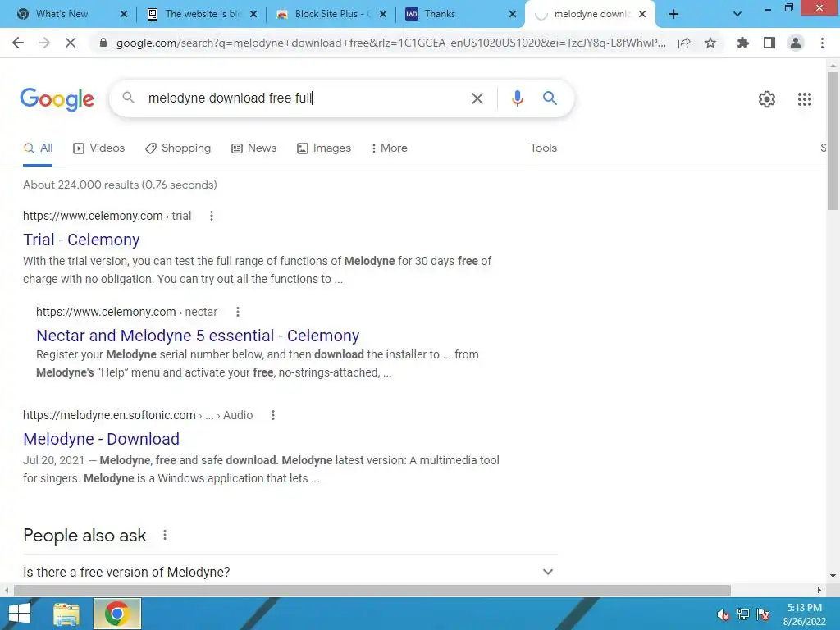Clear the search box text
This screenshot has height=630, width=840.
click(477, 98)
